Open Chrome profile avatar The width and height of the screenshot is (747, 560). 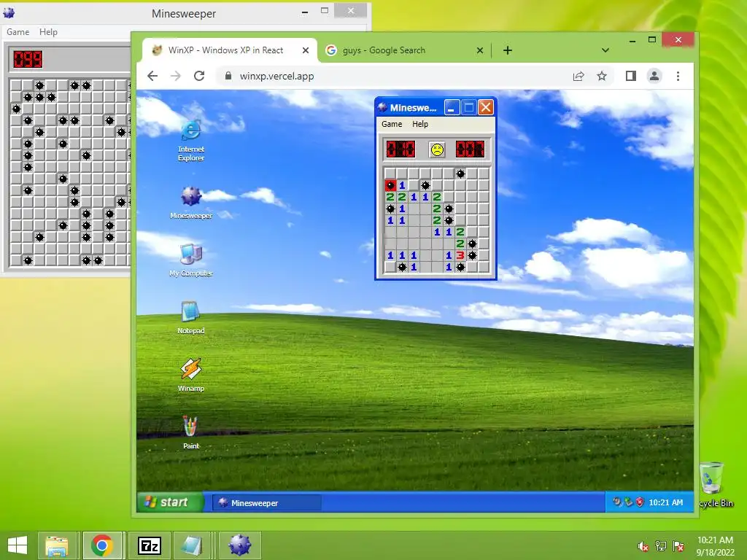coord(654,76)
